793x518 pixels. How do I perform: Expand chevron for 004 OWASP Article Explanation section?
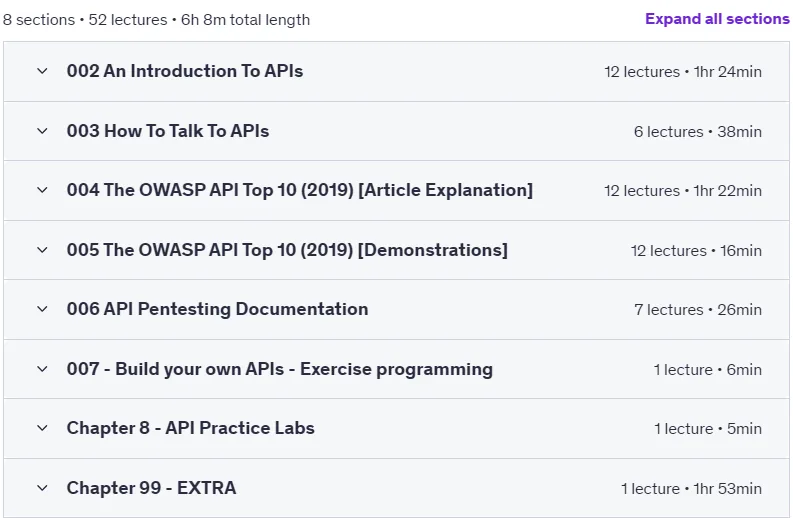click(x=42, y=190)
